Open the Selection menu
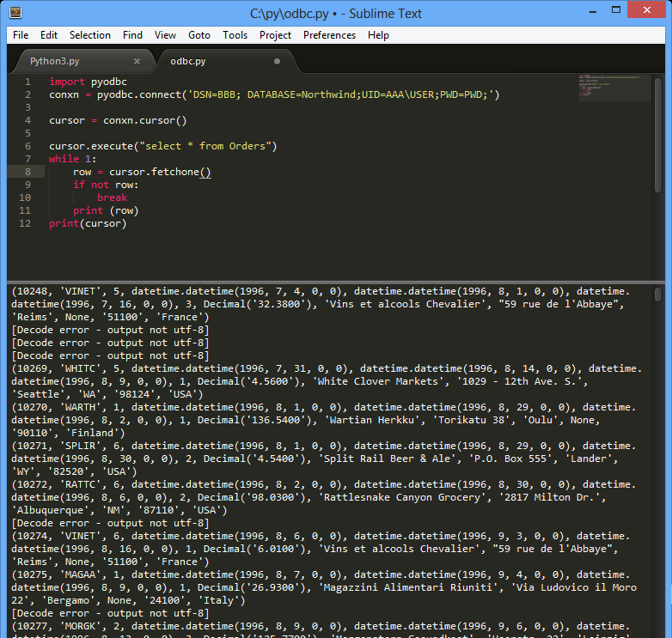 [90, 35]
